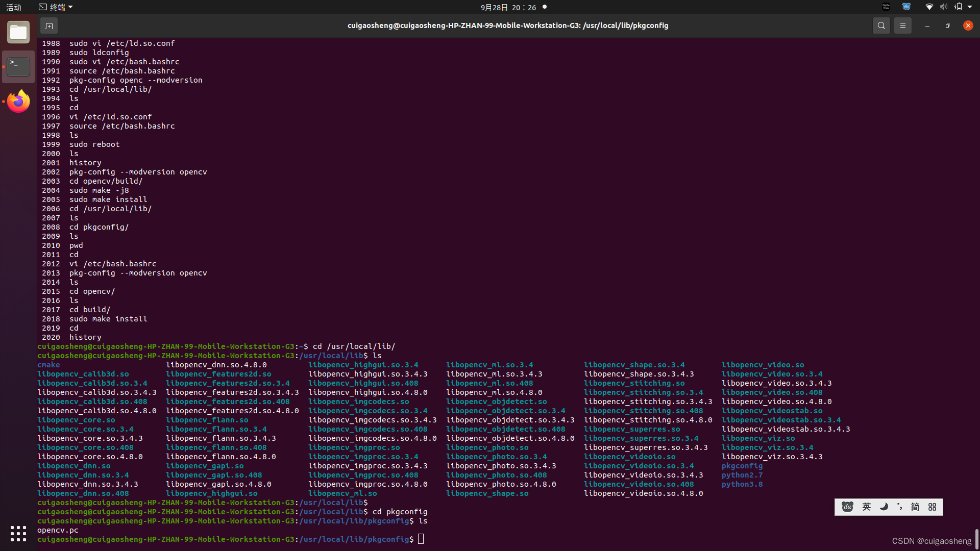Screen dimensions: 980x551
Task: Launch Files from the dock
Action: (18, 33)
